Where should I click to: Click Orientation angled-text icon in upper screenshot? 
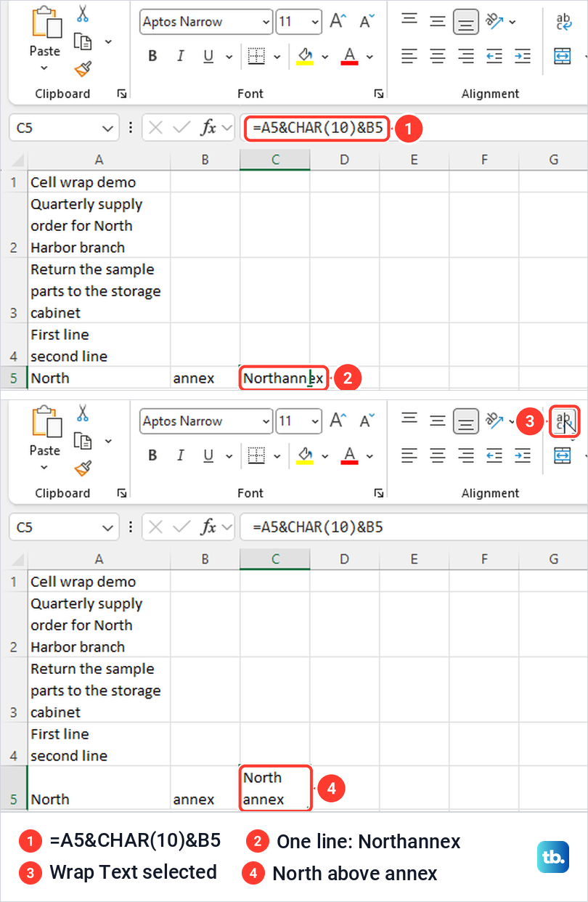coord(495,22)
